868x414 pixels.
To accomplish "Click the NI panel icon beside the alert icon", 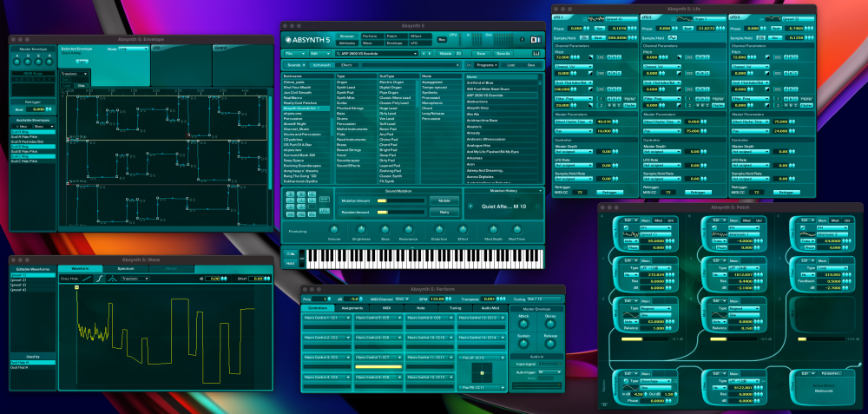I will coord(536,40).
